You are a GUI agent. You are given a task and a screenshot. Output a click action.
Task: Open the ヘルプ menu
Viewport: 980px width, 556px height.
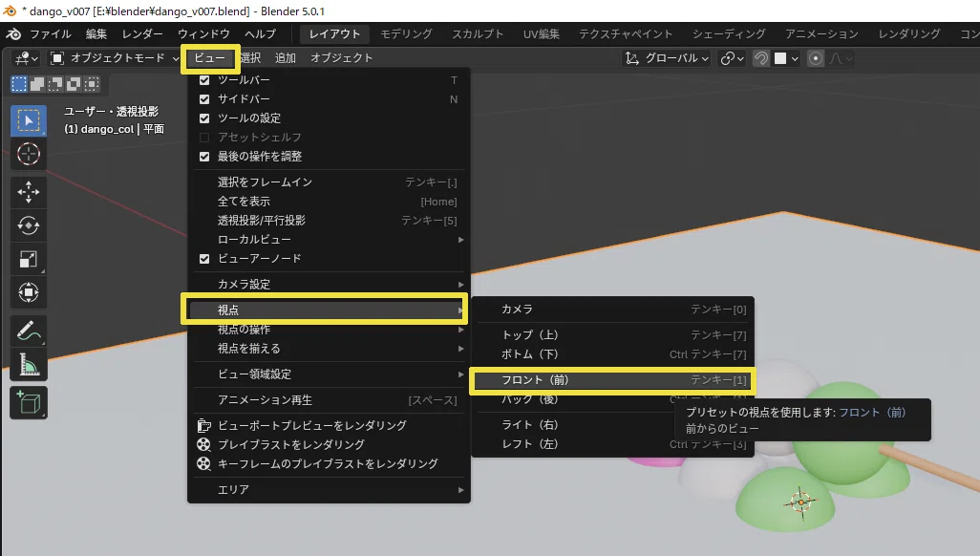click(260, 33)
